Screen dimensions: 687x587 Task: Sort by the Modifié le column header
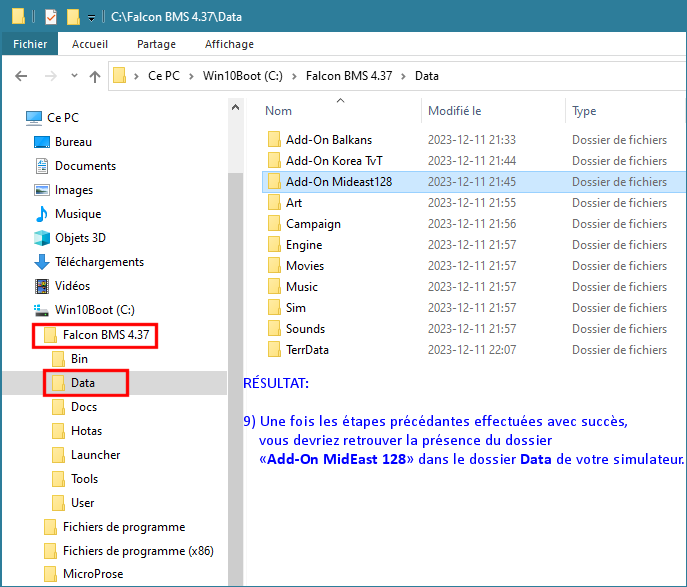[454, 111]
